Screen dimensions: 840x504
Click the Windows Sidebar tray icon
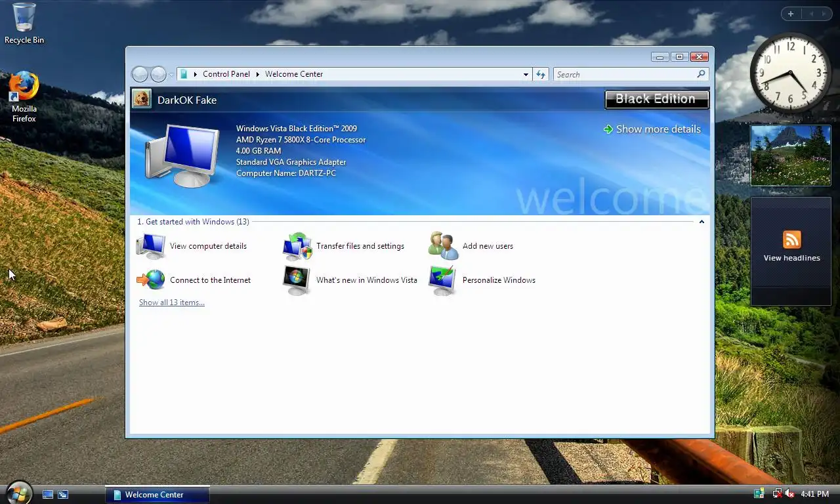759,493
